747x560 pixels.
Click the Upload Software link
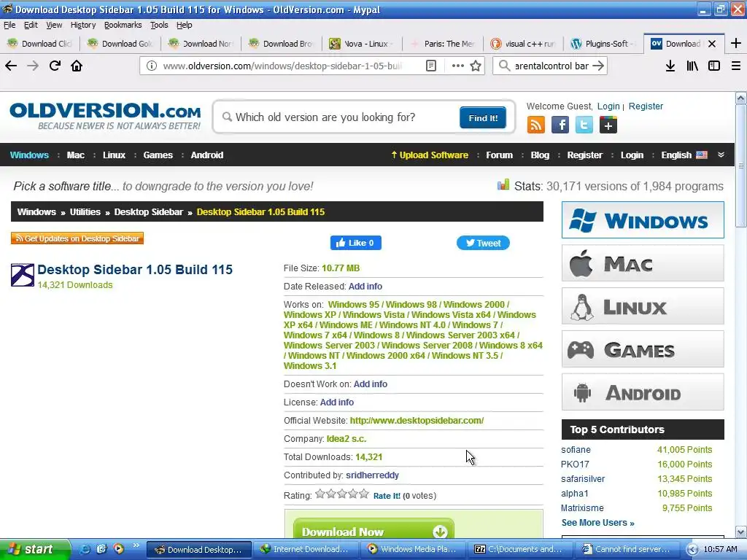pyautogui.click(x=429, y=155)
